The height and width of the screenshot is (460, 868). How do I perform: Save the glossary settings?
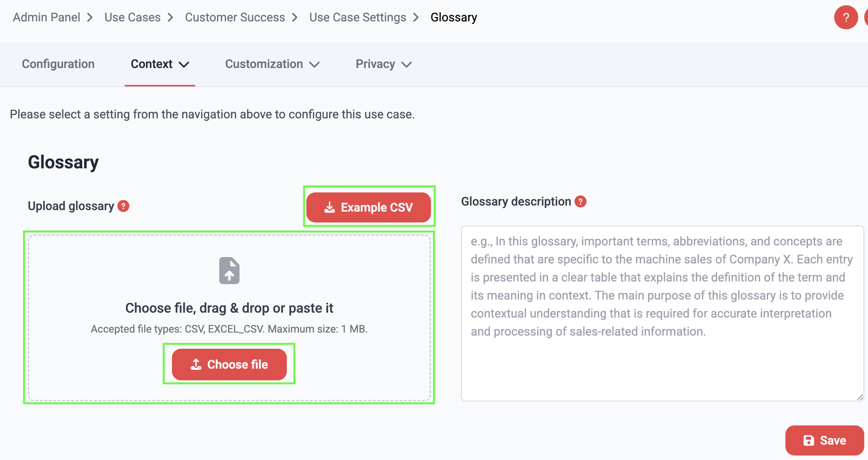[x=824, y=440]
